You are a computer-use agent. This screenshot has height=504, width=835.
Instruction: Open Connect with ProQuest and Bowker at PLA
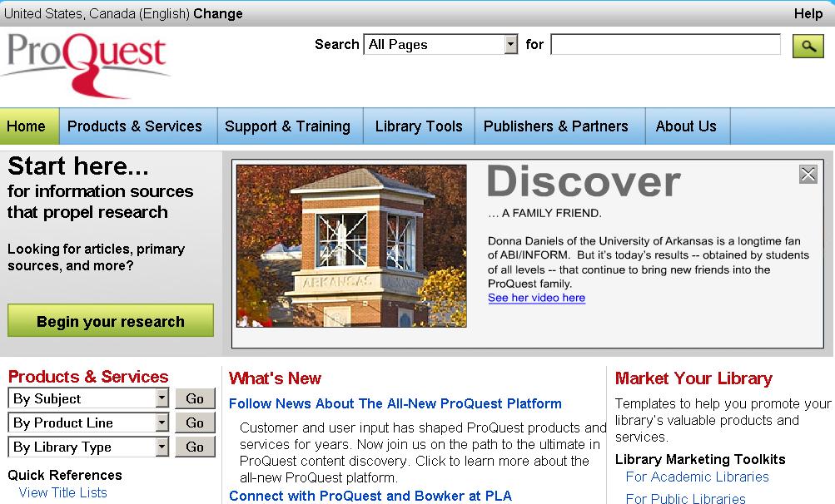[370, 496]
